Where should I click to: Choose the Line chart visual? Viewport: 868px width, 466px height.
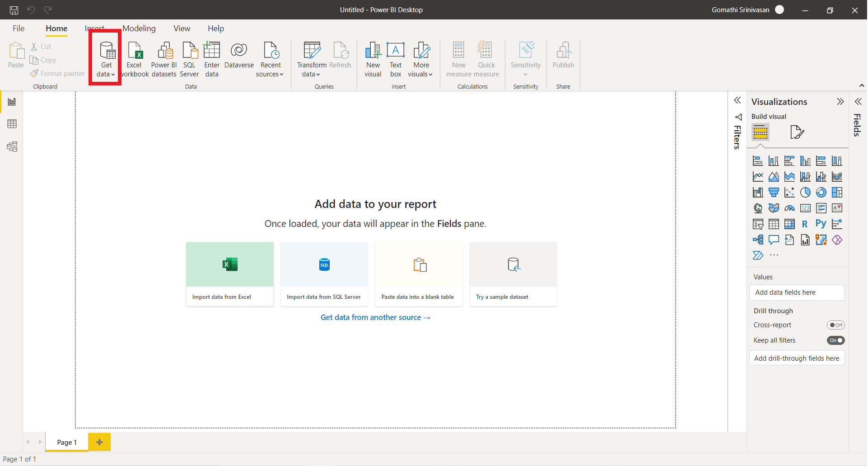coord(758,177)
